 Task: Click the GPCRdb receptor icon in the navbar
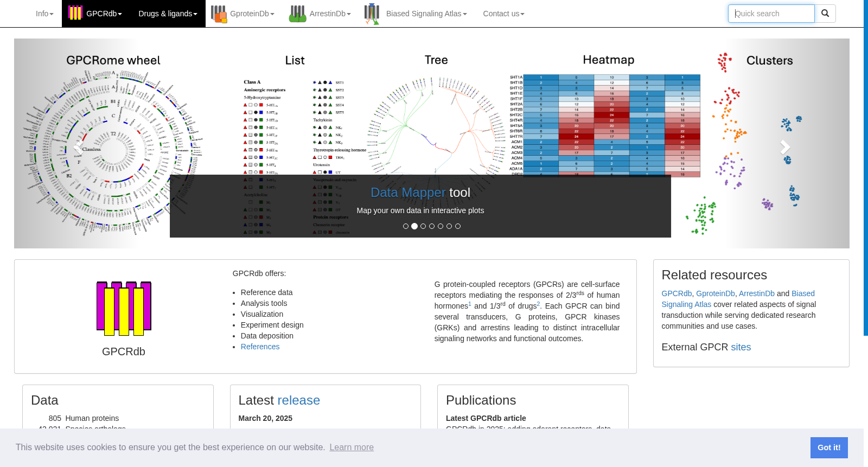click(75, 13)
